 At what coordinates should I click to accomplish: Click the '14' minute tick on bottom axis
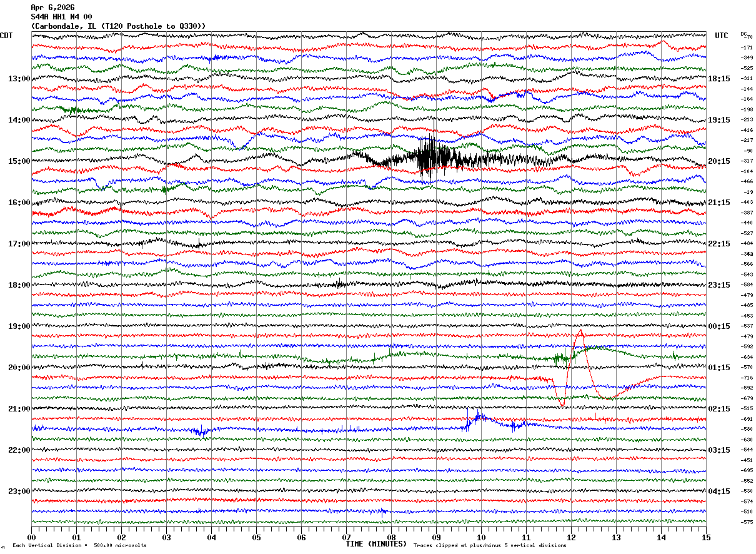coord(661,537)
